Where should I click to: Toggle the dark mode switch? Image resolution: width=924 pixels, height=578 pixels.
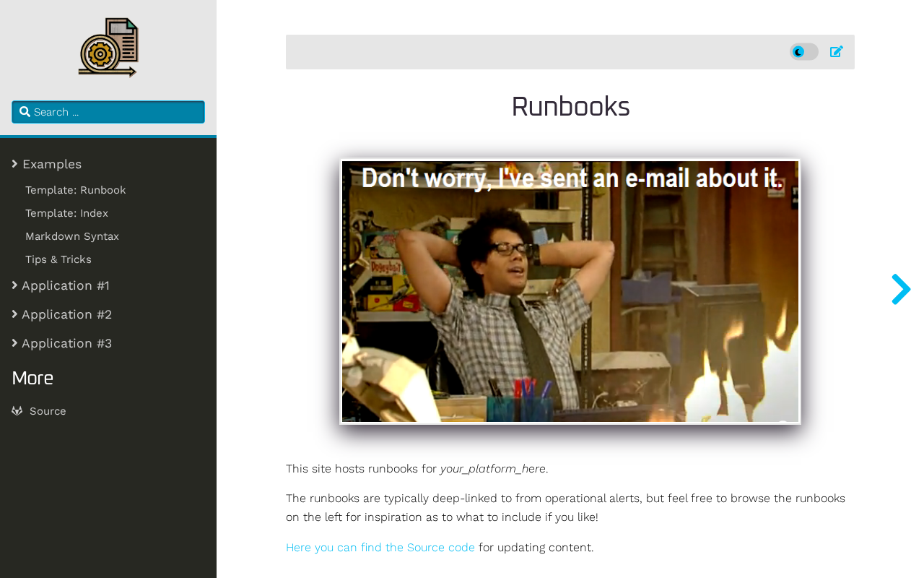804,52
